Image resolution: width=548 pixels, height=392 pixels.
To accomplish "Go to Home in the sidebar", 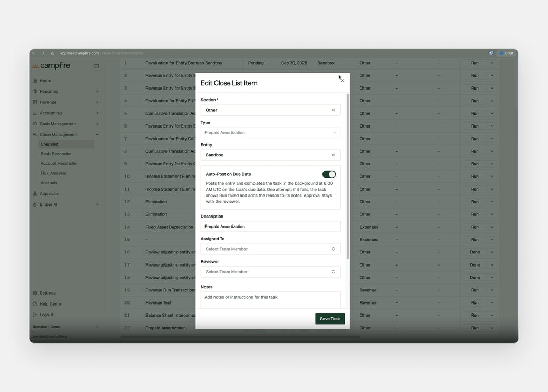I will [45, 81].
